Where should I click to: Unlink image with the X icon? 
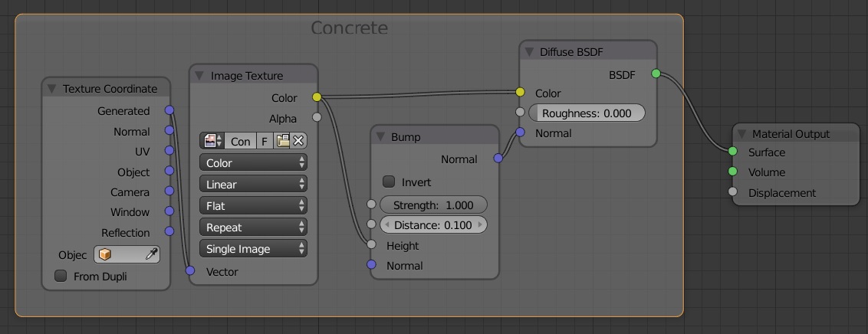click(299, 141)
